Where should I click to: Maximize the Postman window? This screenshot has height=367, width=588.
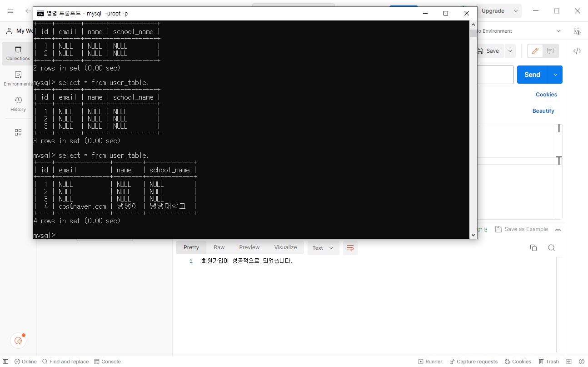[556, 11]
